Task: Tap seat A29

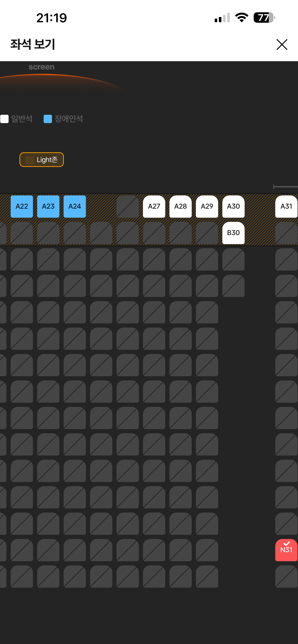Action: coord(207,207)
